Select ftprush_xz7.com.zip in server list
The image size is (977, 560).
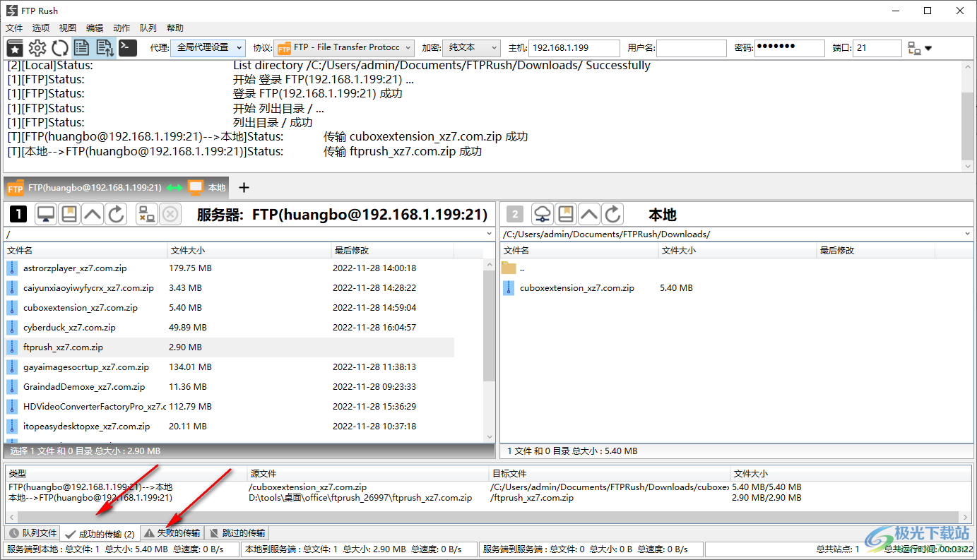[x=230, y=347]
